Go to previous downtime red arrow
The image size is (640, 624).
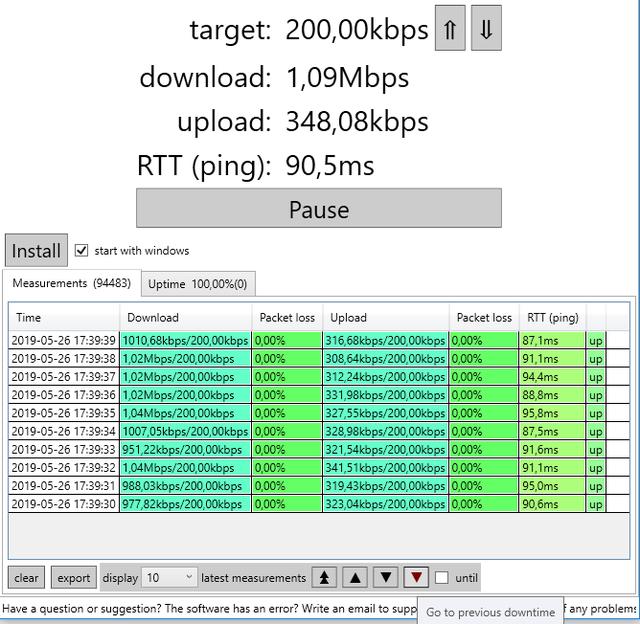[x=417, y=577]
